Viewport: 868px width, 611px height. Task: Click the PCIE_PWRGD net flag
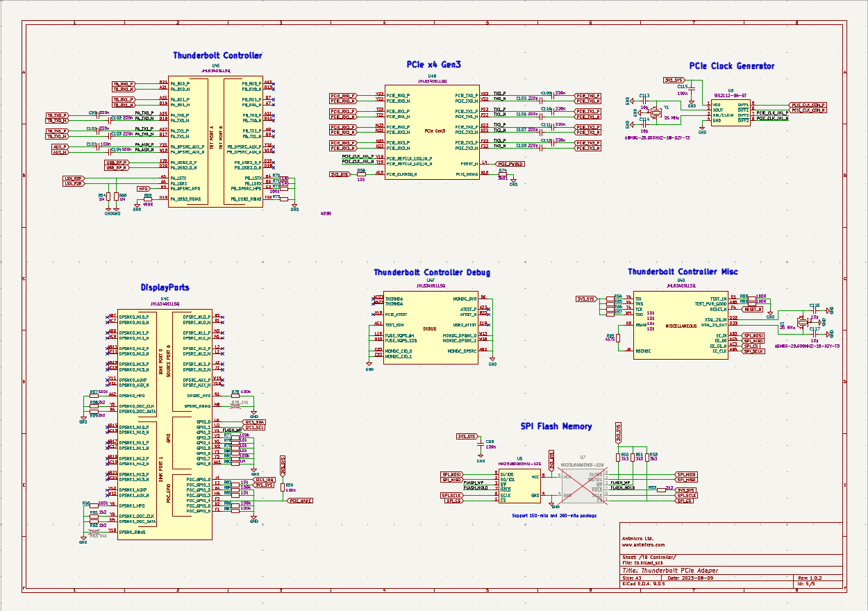[x=512, y=164]
